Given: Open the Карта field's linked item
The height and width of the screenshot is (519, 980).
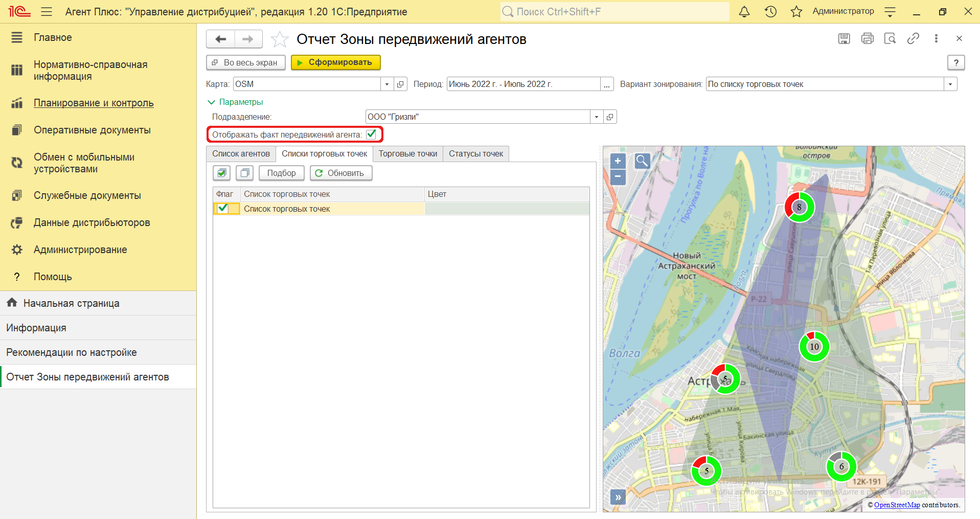Looking at the screenshot, I should (401, 84).
